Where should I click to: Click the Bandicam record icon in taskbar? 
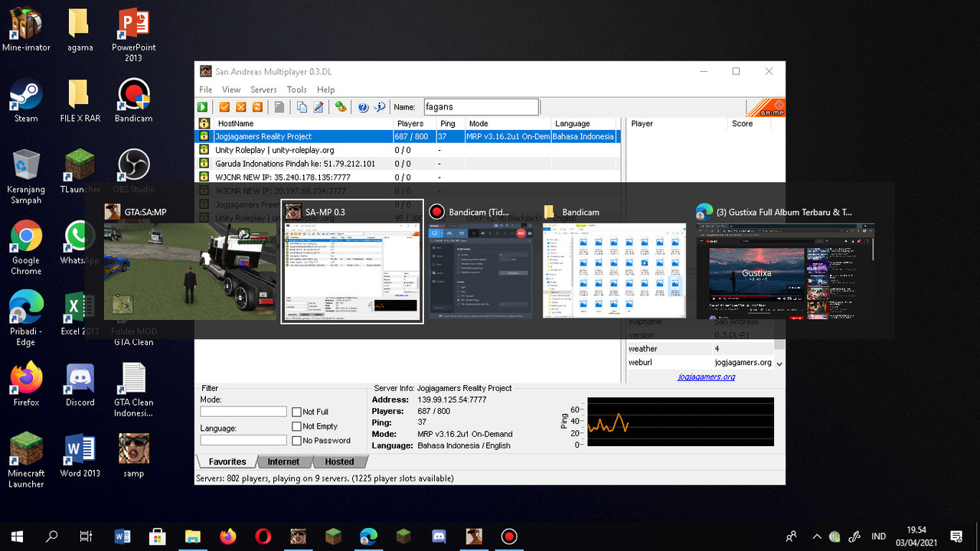(x=509, y=536)
